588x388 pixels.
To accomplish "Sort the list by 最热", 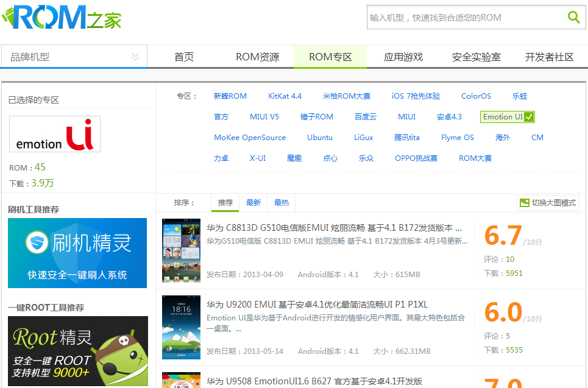I will pos(282,203).
